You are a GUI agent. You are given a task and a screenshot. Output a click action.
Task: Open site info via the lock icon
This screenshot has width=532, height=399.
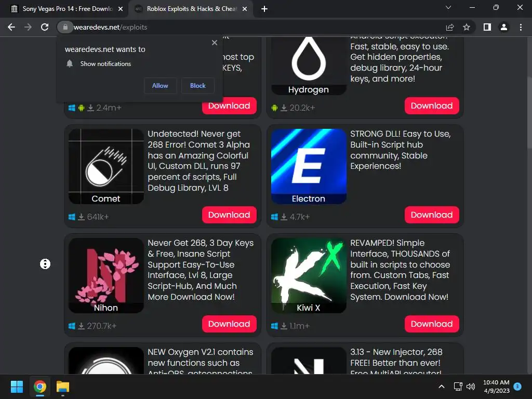point(65,27)
